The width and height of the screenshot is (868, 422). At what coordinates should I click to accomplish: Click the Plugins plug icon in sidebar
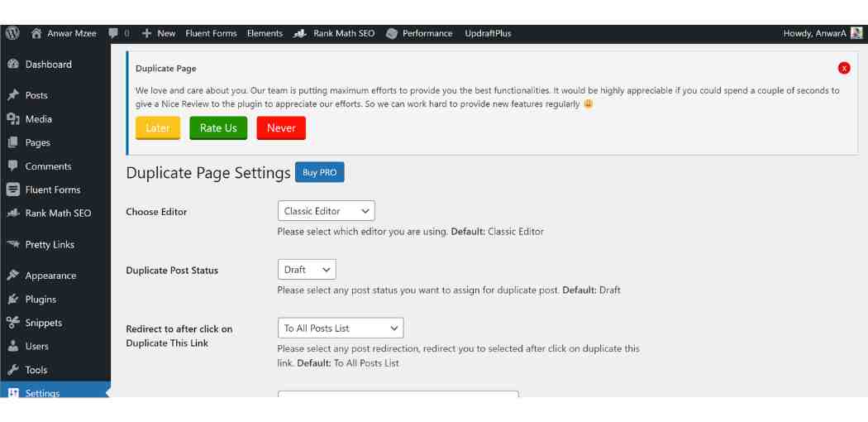pyautogui.click(x=13, y=299)
